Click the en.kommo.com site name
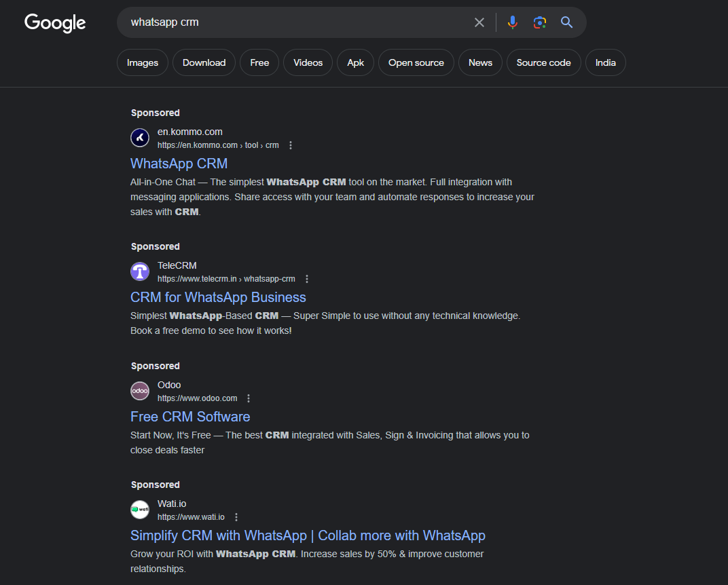This screenshot has height=585, width=728. pos(190,132)
